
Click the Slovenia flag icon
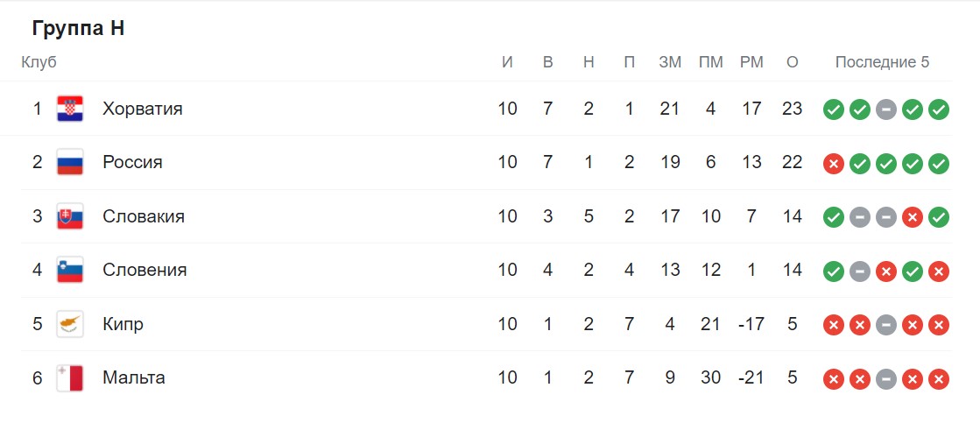[x=70, y=270]
